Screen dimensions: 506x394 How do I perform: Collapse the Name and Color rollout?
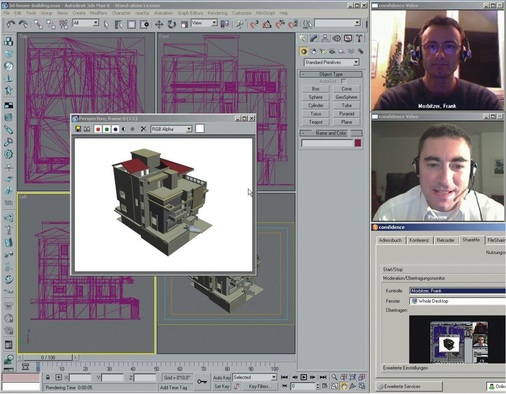(331, 133)
